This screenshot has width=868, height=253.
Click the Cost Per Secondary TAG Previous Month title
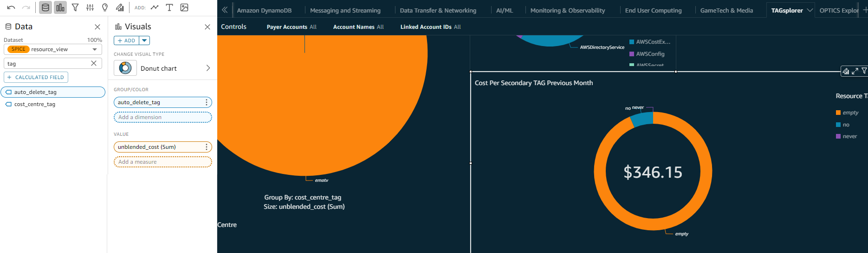tap(534, 83)
